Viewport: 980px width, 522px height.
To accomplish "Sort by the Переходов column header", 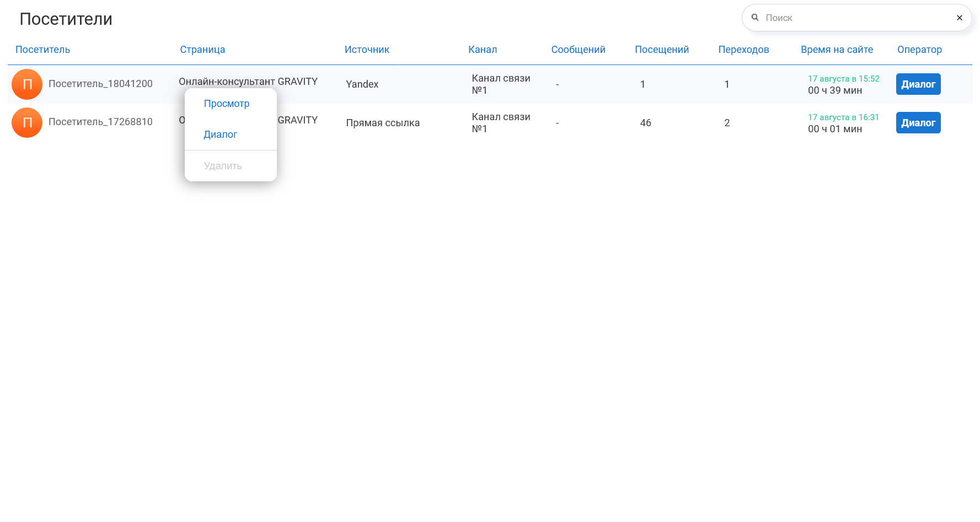I will [x=743, y=50].
